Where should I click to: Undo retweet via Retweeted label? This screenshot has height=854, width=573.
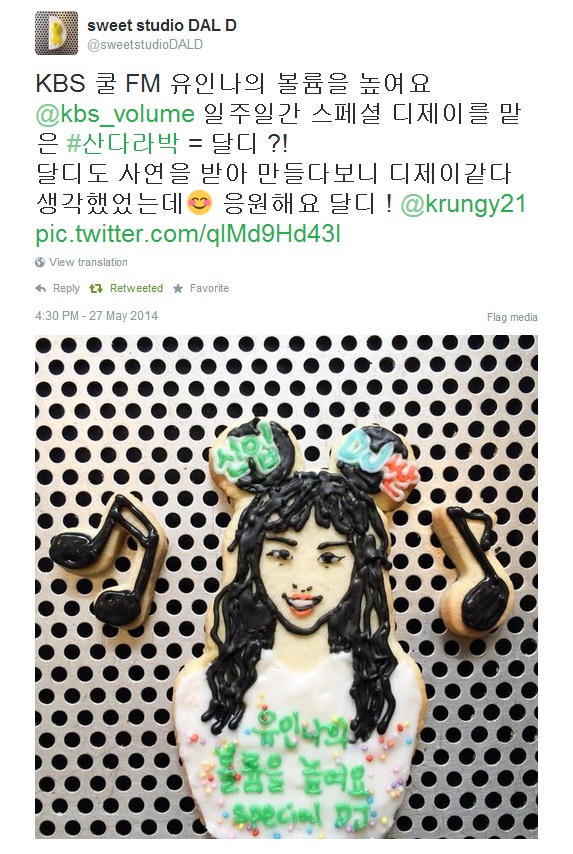136,289
